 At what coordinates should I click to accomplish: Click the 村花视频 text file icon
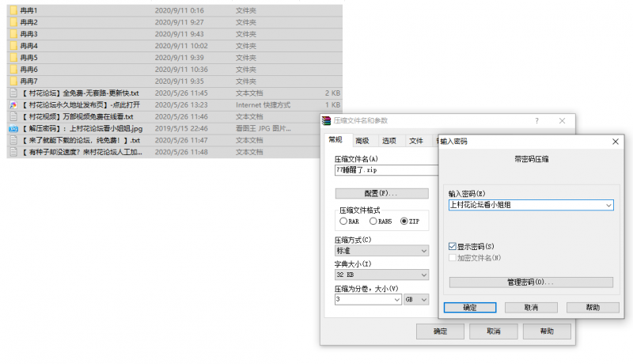pos(13,116)
